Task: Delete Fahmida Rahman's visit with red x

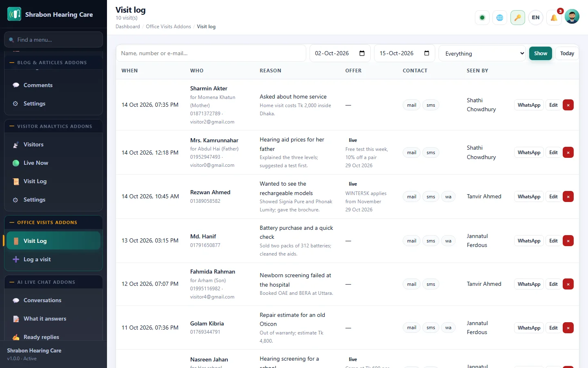Action: coord(568,284)
